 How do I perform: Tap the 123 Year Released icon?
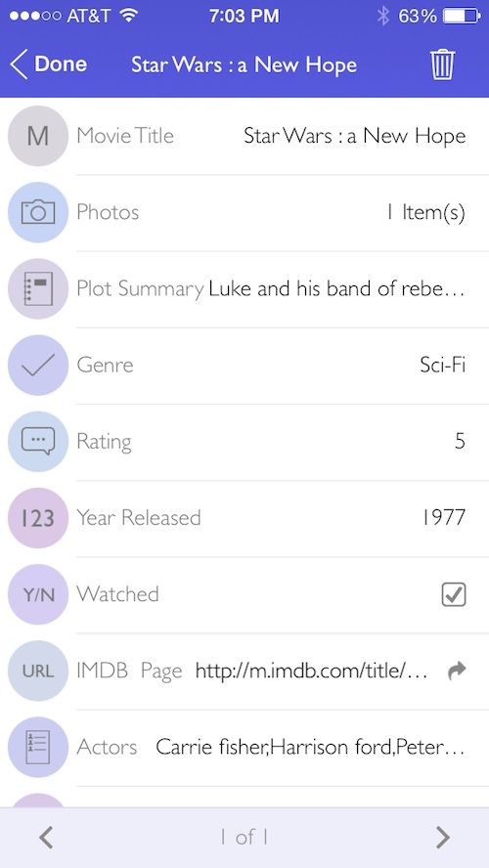(38, 518)
